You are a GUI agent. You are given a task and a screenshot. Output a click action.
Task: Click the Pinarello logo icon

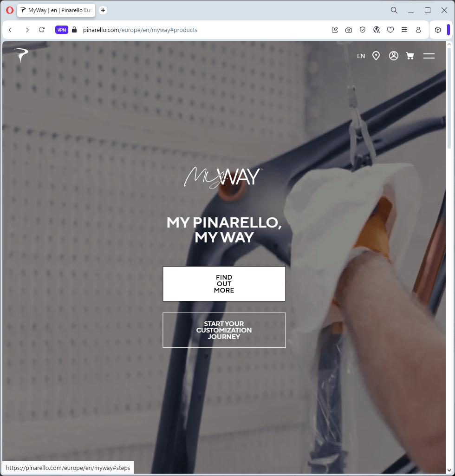tap(21, 55)
